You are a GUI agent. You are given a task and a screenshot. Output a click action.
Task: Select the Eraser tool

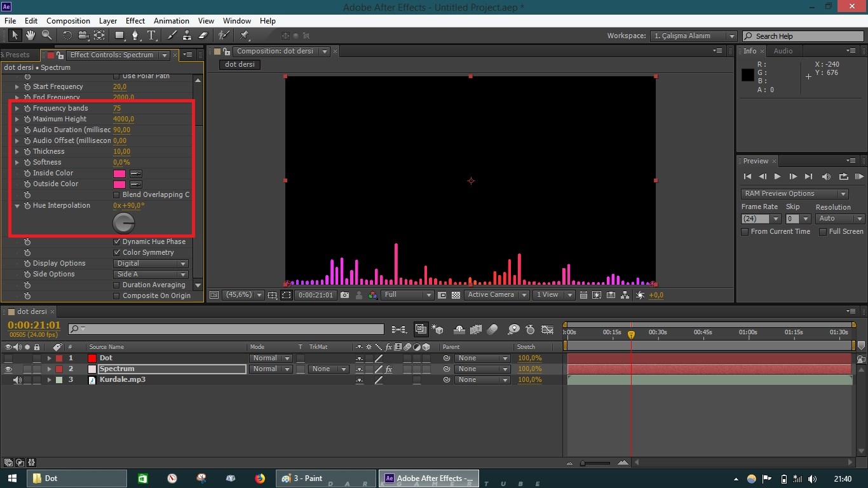pyautogui.click(x=203, y=36)
